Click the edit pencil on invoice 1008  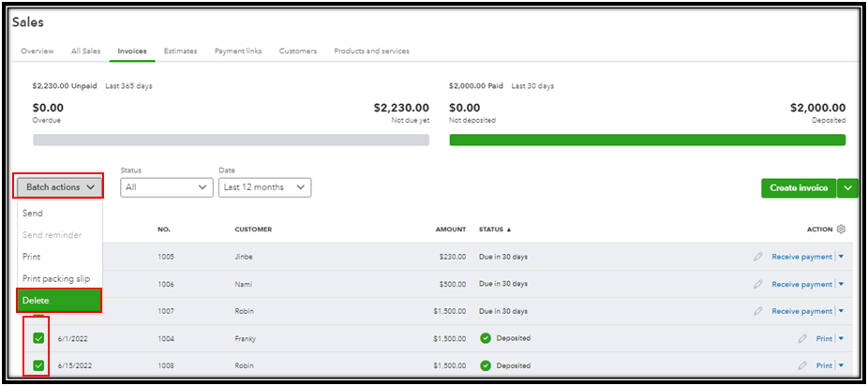pyautogui.click(x=802, y=365)
